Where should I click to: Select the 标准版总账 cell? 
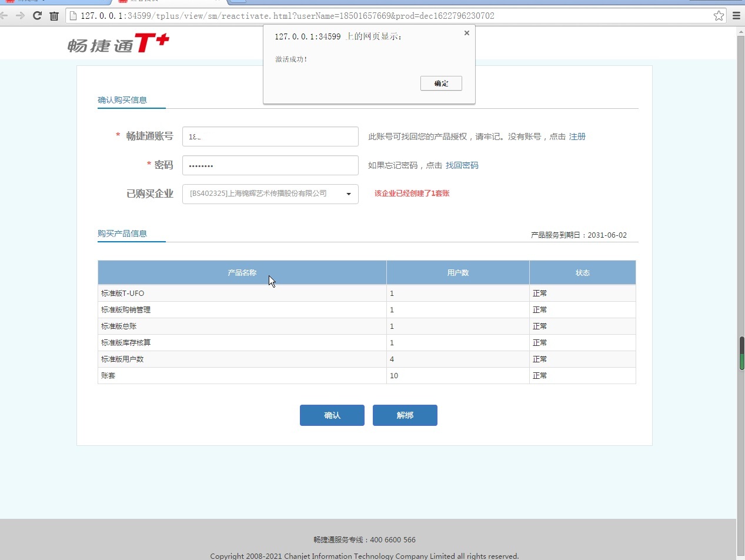(242, 326)
